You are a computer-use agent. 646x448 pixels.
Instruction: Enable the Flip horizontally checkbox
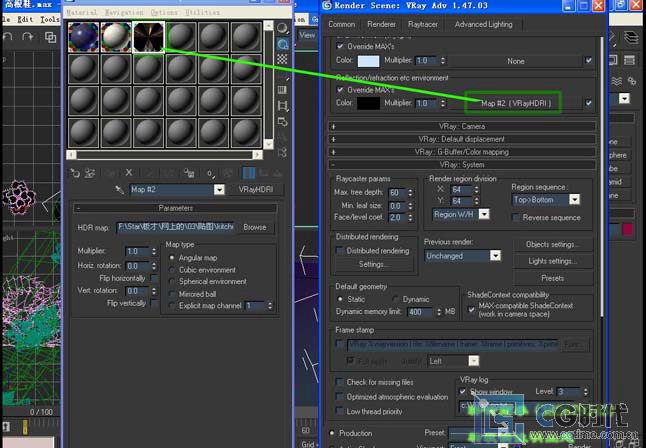[155, 278]
